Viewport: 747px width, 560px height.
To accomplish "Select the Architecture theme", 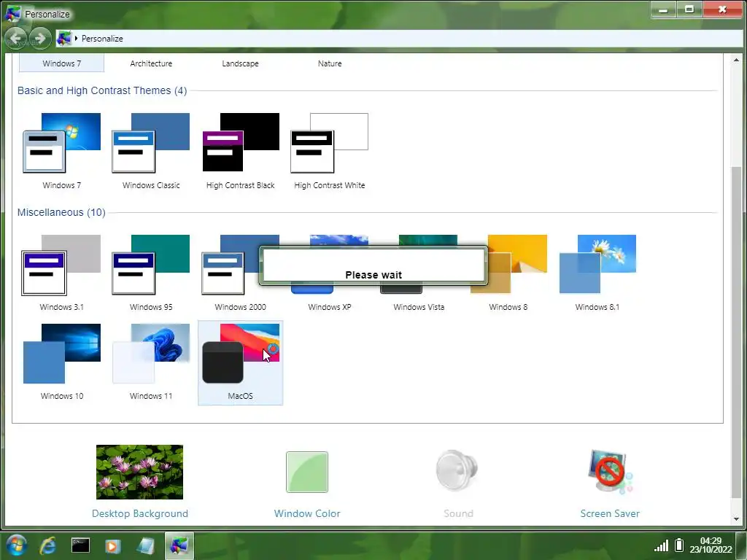I will pyautogui.click(x=151, y=63).
